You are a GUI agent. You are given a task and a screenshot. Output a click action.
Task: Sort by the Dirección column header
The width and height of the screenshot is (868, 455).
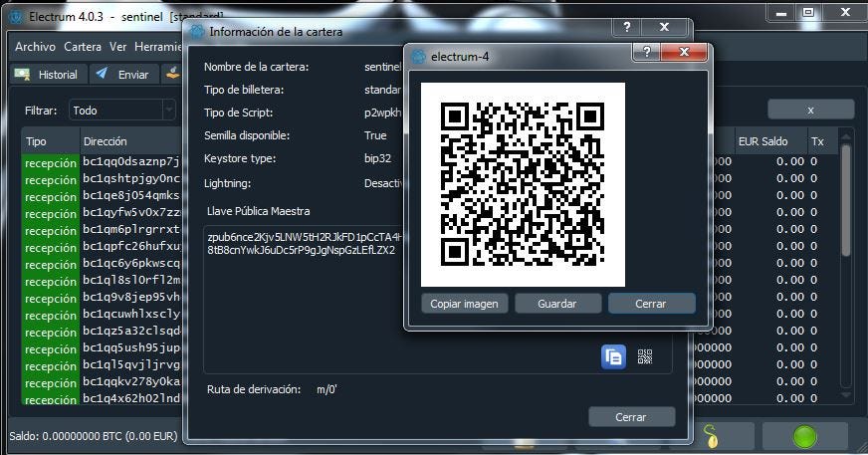click(x=131, y=141)
